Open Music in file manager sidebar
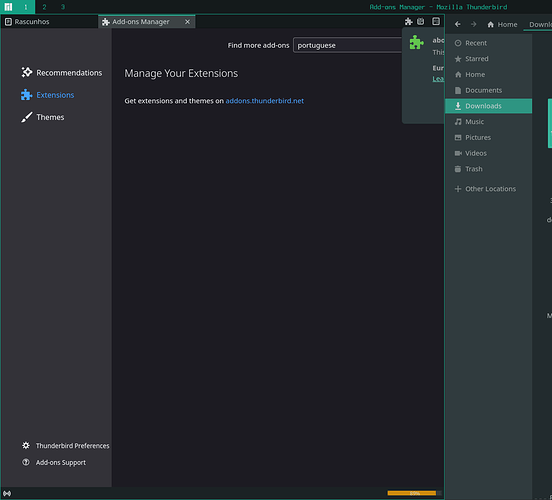 (x=488, y=121)
